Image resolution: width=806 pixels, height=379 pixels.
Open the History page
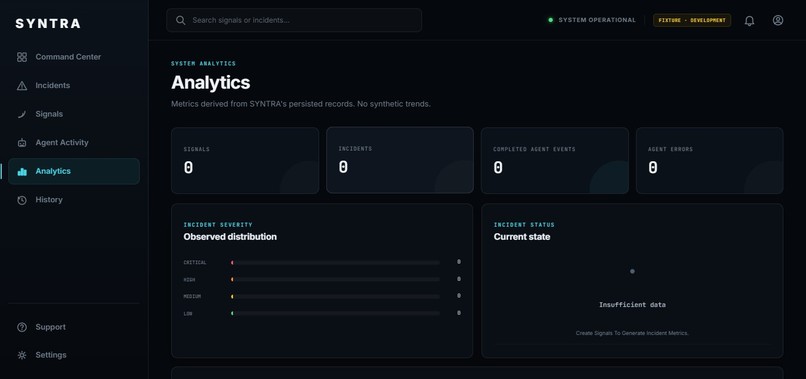(x=74, y=200)
